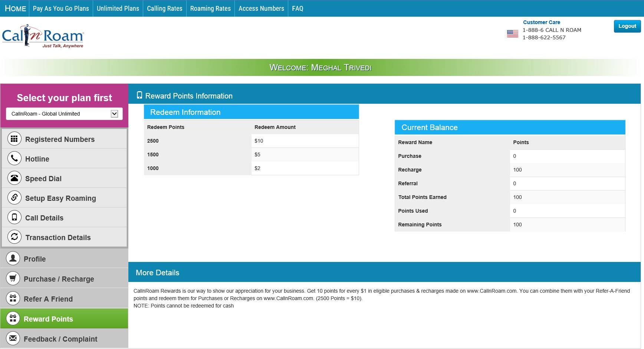Open the Profile sidebar link

64,259
